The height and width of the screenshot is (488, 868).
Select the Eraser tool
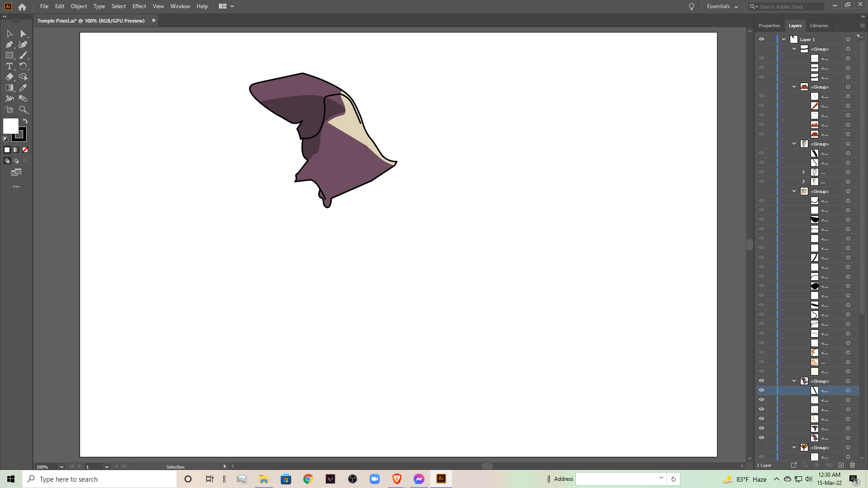[9, 77]
